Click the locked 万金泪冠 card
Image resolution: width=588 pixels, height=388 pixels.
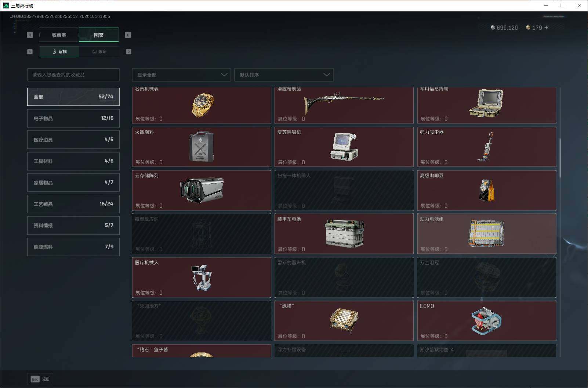click(487, 277)
